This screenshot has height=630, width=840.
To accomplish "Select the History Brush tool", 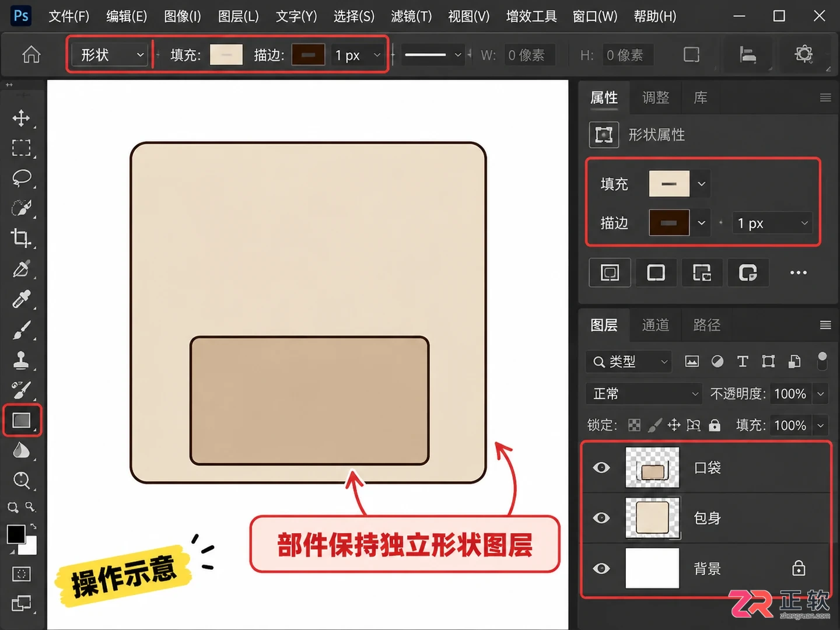I will [x=22, y=390].
